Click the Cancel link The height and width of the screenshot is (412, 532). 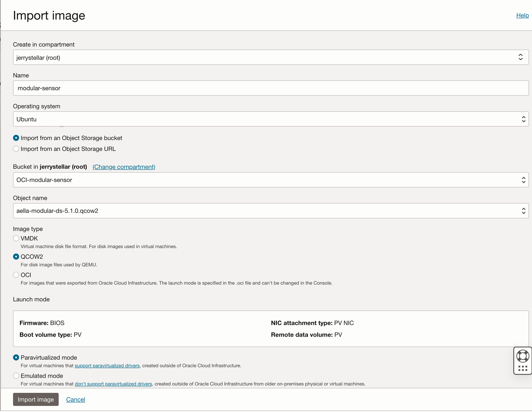point(75,399)
